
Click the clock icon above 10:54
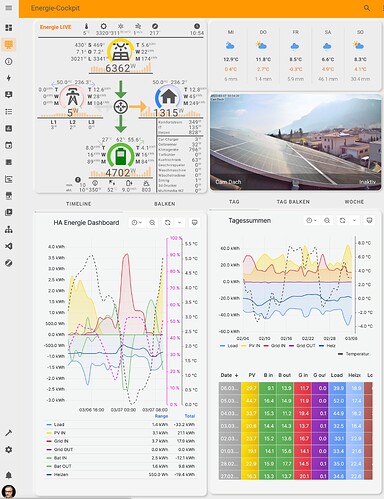[x=197, y=26]
